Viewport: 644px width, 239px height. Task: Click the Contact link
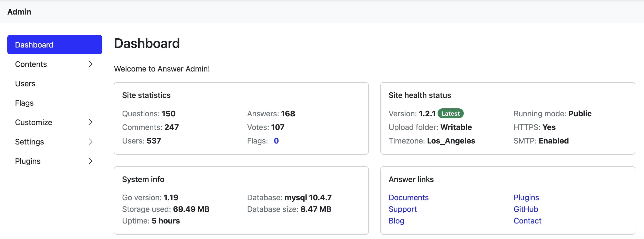pyautogui.click(x=527, y=221)
